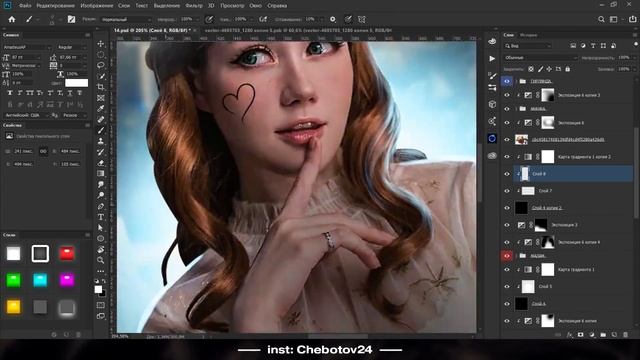
Task: Select the Horizontal Type tool
Action: (x=101, y=217)
